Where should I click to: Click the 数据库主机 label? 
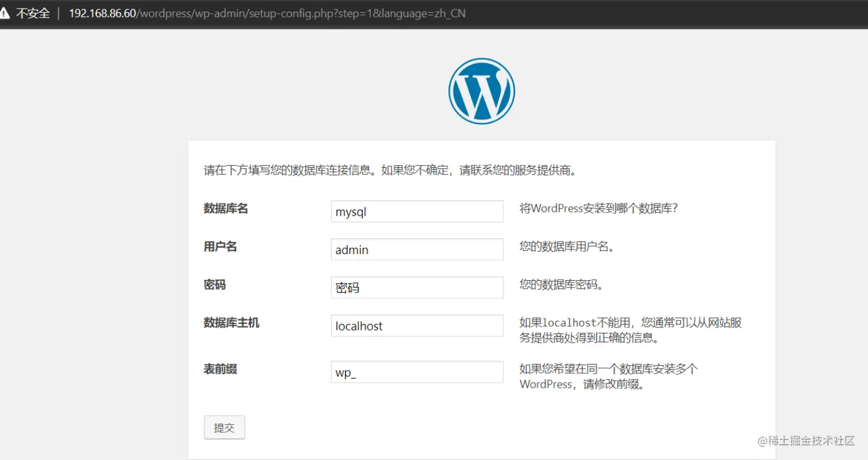click(231, 323)
